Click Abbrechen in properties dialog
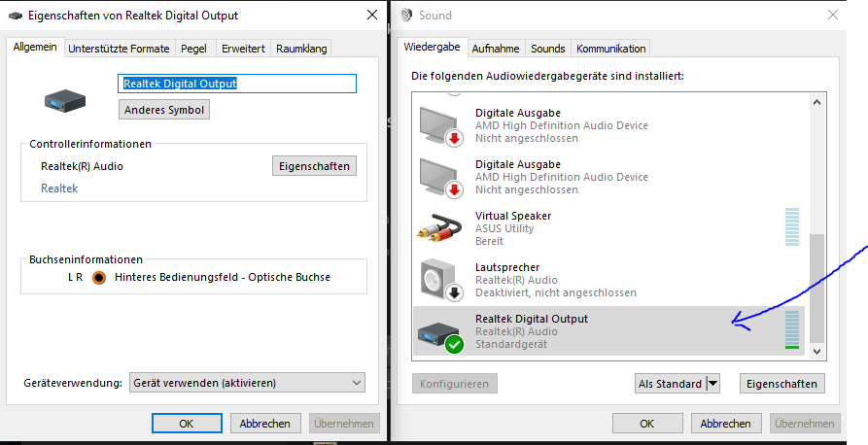This screenshot has height=445, width=868. click(x=265, y=424)
